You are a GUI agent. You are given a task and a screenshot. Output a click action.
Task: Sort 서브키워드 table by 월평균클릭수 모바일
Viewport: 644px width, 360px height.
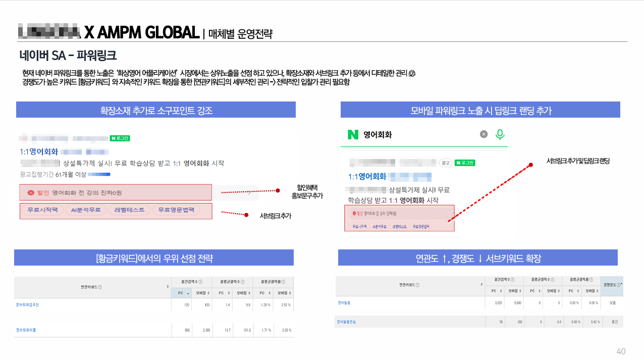[559, 291]
